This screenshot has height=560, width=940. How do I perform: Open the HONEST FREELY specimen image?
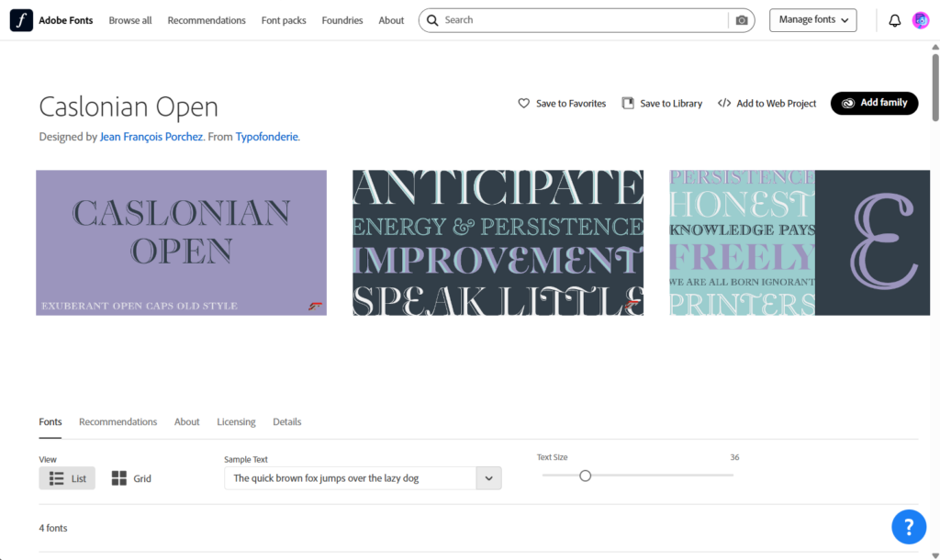[800, 243]
